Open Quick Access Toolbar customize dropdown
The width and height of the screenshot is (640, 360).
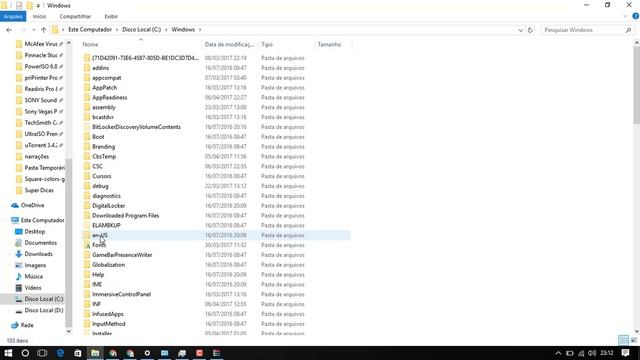click(38, 6)
